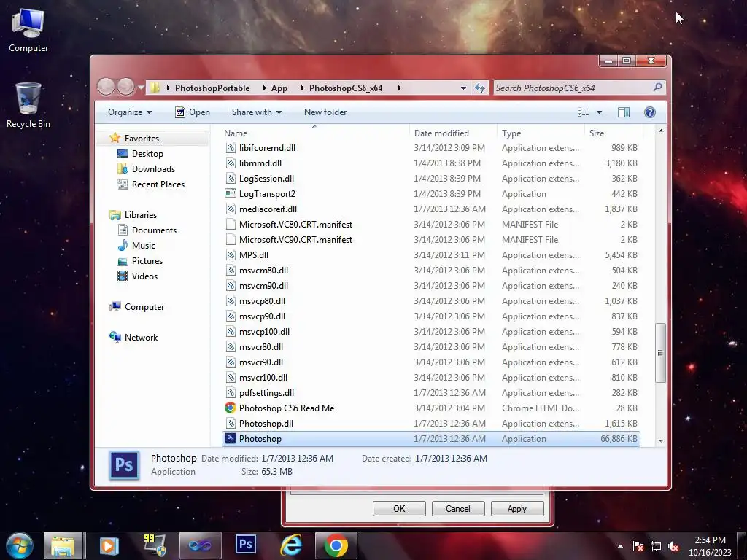The height and width of the screenshot is (560, 747).
Task: Click the search magnifier icon
Action: [x=657, y=87]
